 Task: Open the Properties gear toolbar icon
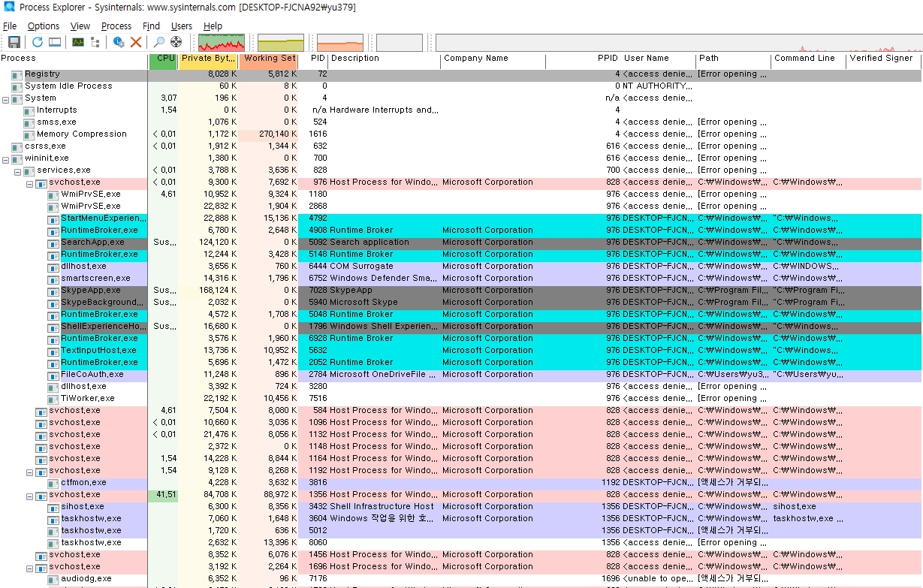pyautogui.click(x=119, y=42)
